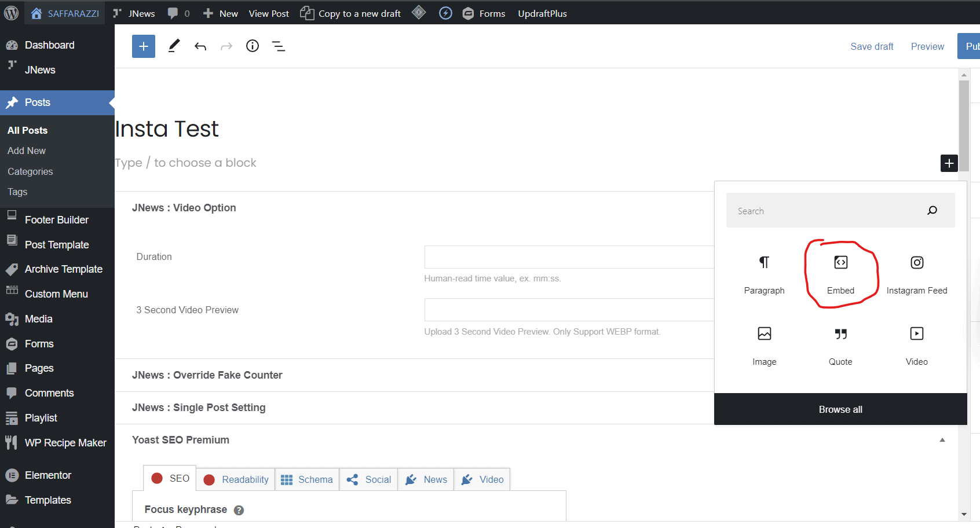Click the blue block inserter plus button
The height and width of the screenshot is (528, 980).
click(143, 46)
